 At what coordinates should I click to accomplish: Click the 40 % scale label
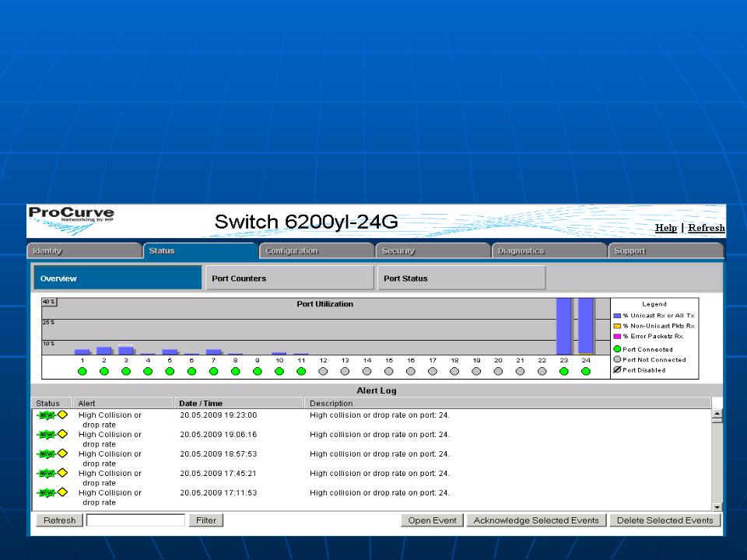pyautogui.click(x=48, y=302)
